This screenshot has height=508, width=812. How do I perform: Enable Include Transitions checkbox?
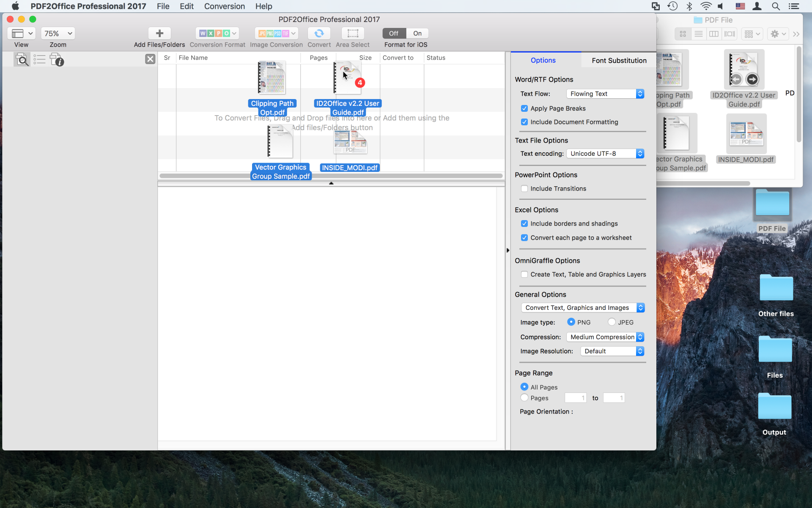pyautogui.click(x=524, y=188)
